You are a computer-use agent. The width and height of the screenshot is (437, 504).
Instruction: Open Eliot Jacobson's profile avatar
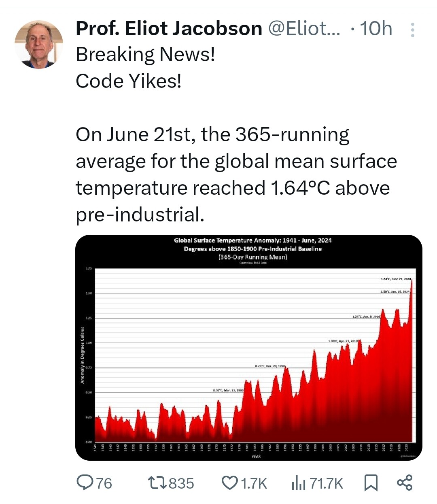(39, 45)
